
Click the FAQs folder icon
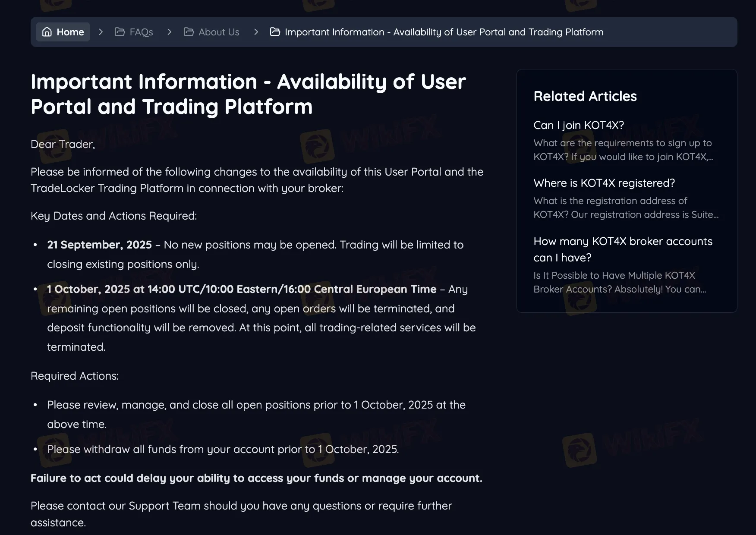point(120,32)
